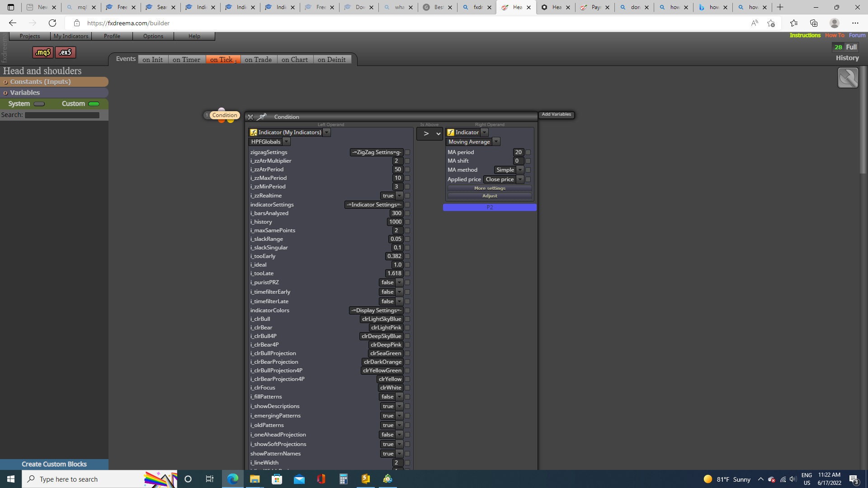This screenshot has height=488, width=868.
Task: Click the function icon beside Indicator (My Indicators)
Action: (254, 132)
